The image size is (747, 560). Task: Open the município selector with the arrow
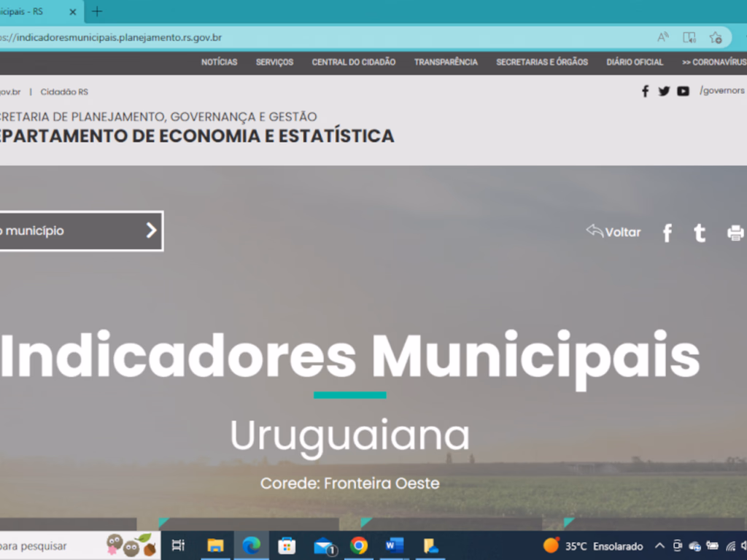tap(150, 231)
